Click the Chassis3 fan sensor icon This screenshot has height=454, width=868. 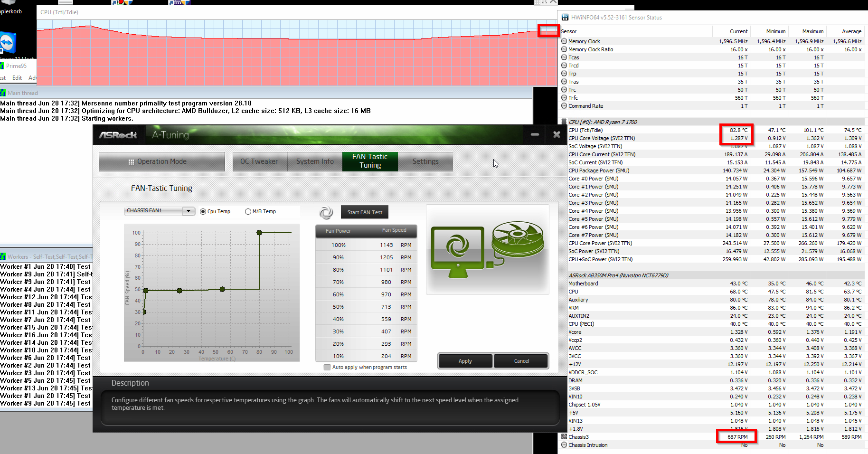point(564,437)
